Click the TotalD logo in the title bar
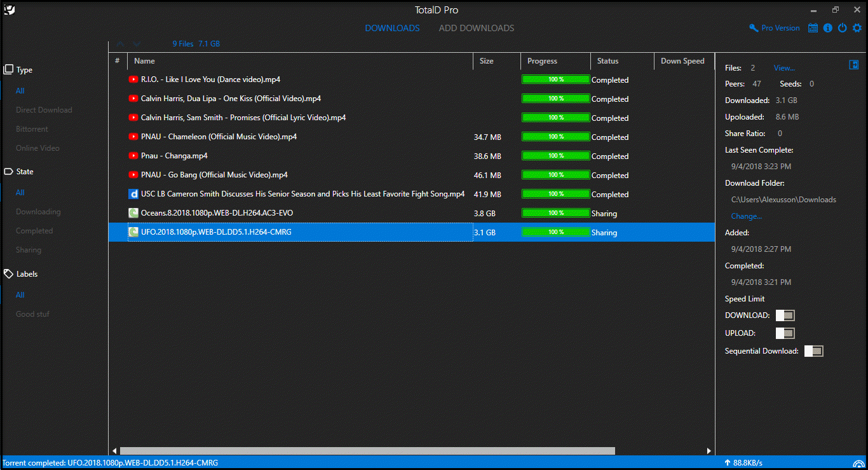The width and height of the screenshot is (868, 470). tap(9, 10)
